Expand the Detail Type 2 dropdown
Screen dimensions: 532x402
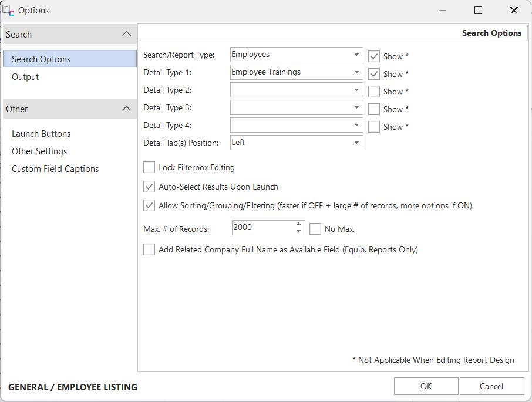coord(356,90)
